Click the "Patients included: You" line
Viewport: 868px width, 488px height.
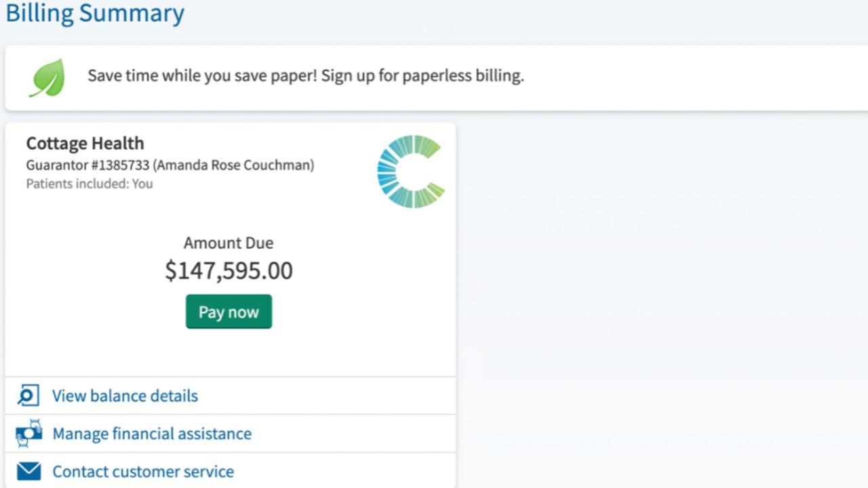[x=90, y=184]
